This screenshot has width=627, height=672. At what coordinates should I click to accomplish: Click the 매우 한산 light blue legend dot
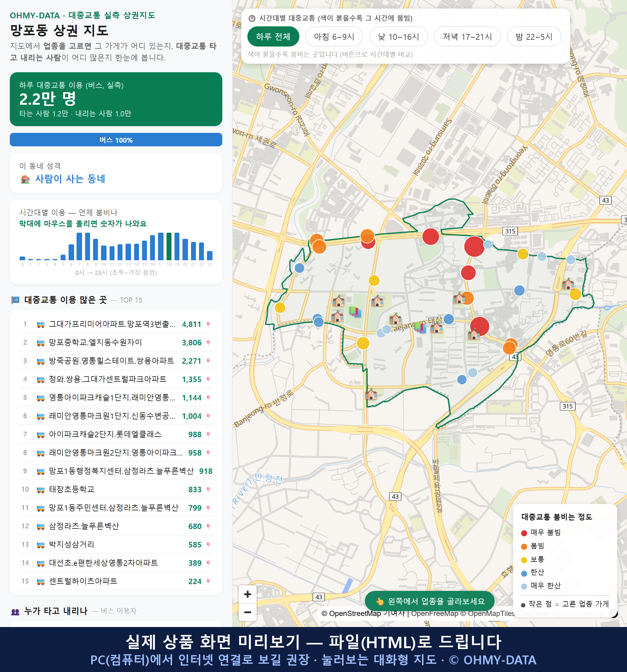pyautogui.click(x=524, y=587)
